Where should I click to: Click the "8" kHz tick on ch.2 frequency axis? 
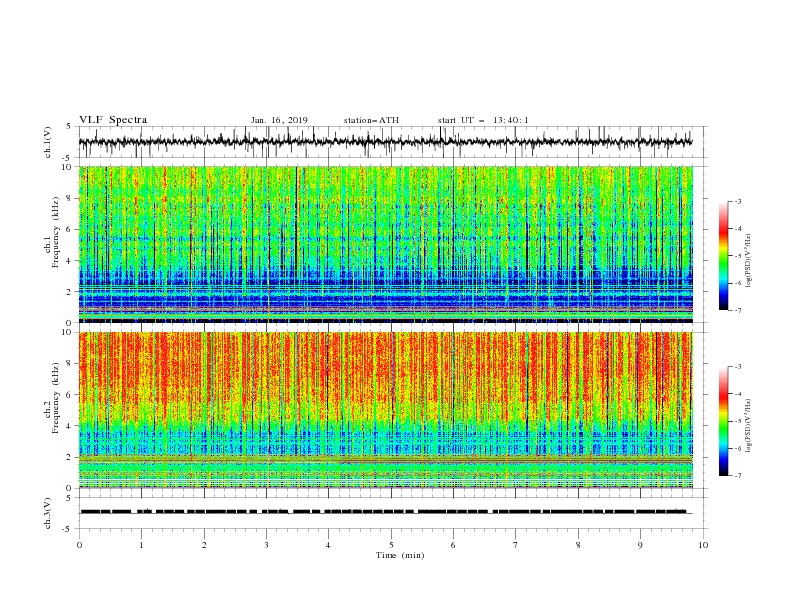[x=70, y=364]
